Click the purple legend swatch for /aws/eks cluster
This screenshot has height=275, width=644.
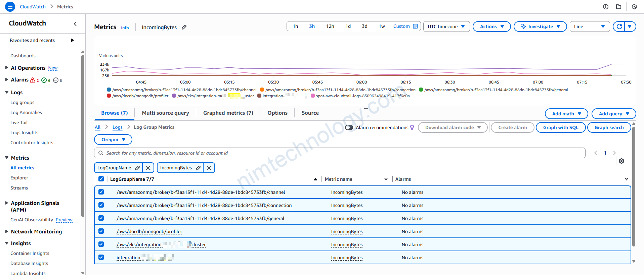[174, 96]
